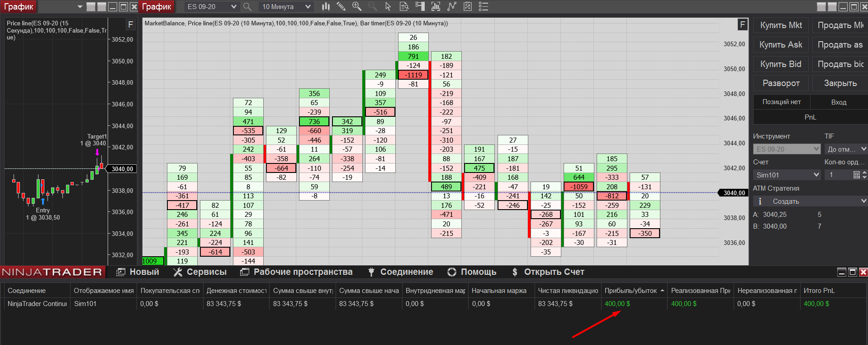Click the NinjaTrader Continuum connection cell
Viewport: 868px width, 345px height.
pos(36,304)
